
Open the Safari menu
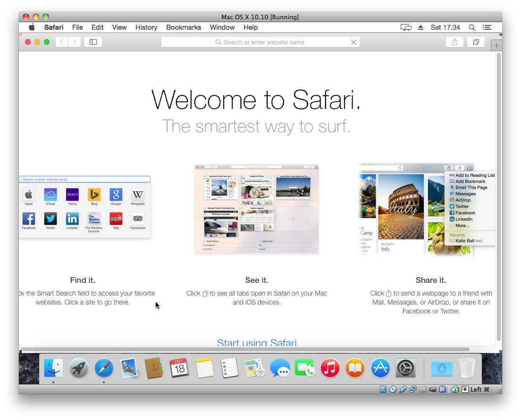(x=53, y=27)
